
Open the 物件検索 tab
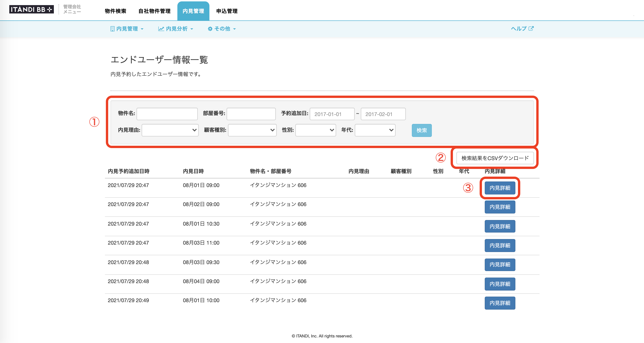click(116, 11)
